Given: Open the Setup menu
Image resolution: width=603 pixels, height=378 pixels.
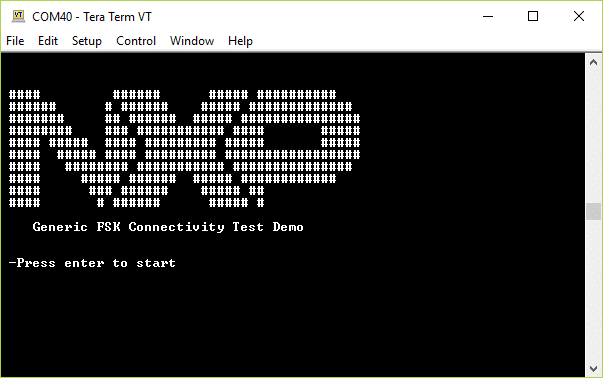Looking at the screenshot, I should [x=87, y=41].
